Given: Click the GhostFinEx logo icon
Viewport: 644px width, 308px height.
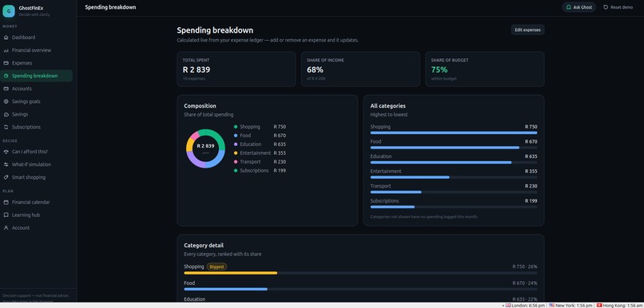Looking at the screenshot, I should [x=9, y=11].
